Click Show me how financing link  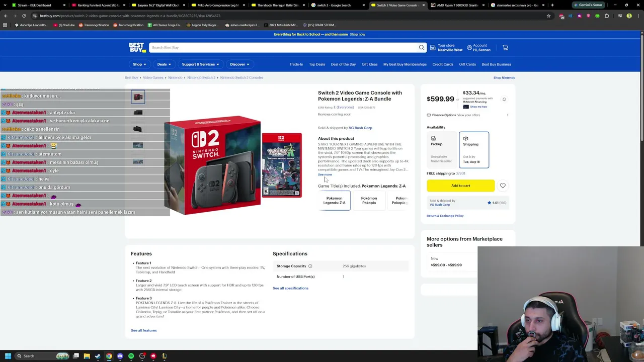(x=478, y=107)
